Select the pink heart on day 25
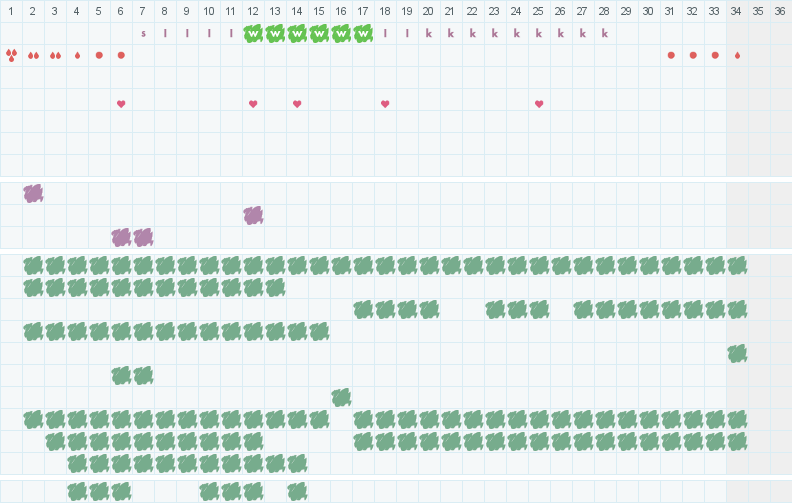792x503 pixels. 539,104
